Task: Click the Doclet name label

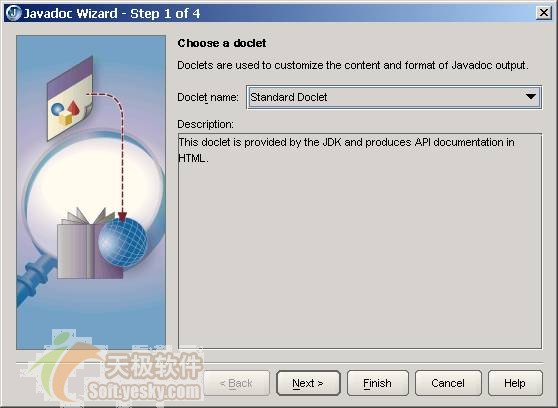Action: [208, 97]
